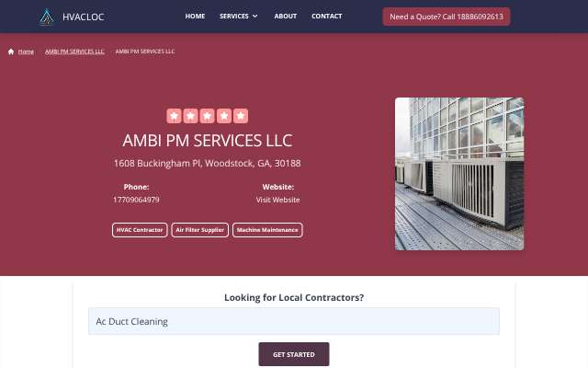
Task: Click the first rating star icon
Action: click(x=174, y=116)
